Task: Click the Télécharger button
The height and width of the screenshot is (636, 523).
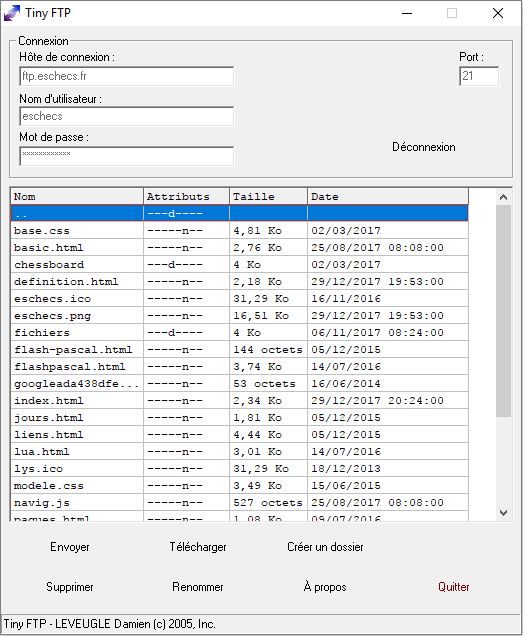Action: 198,547
